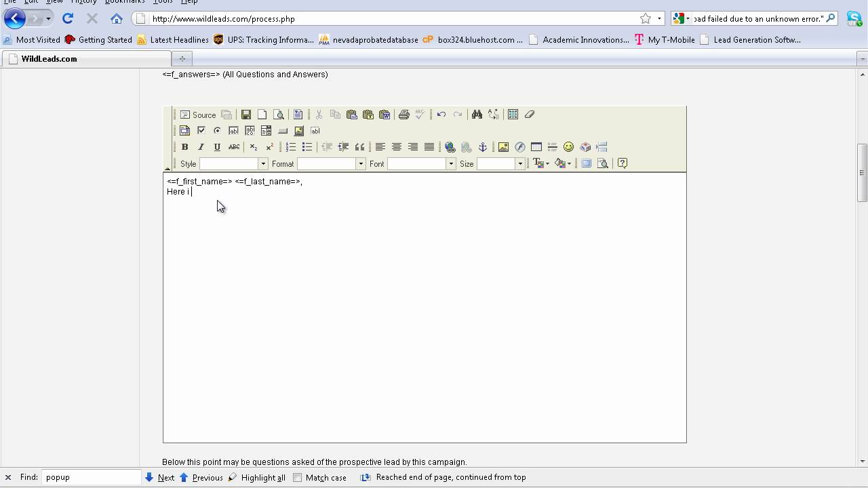
Task: Maximize the editor size
Action: (x=587, y=163)
